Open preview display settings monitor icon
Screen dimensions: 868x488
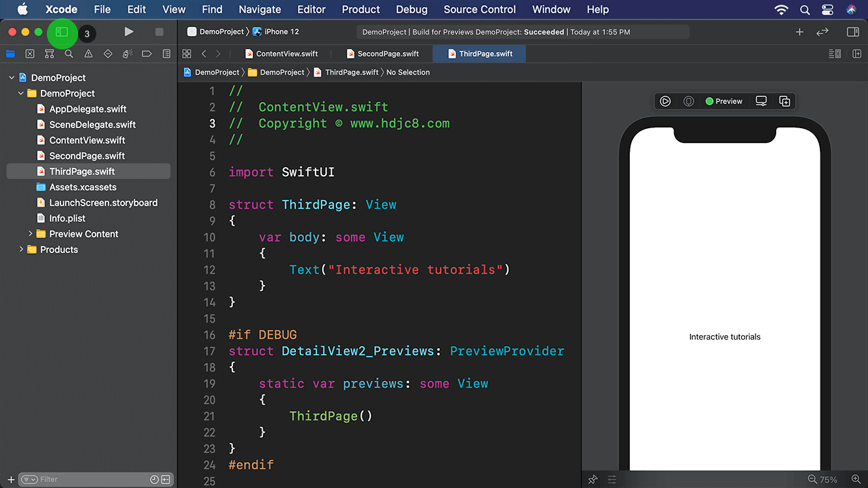point(761,101)
